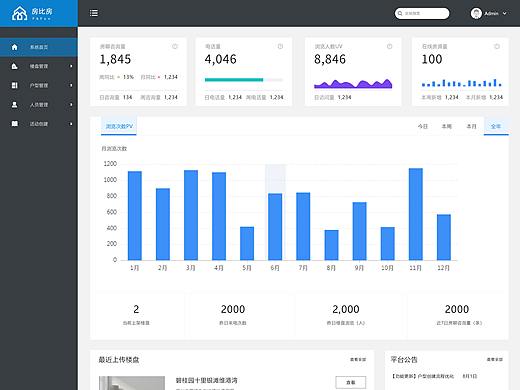Click the 12月 bar in the chart
The height and width of the screenshot is (390, 520).
pos(444,237)
